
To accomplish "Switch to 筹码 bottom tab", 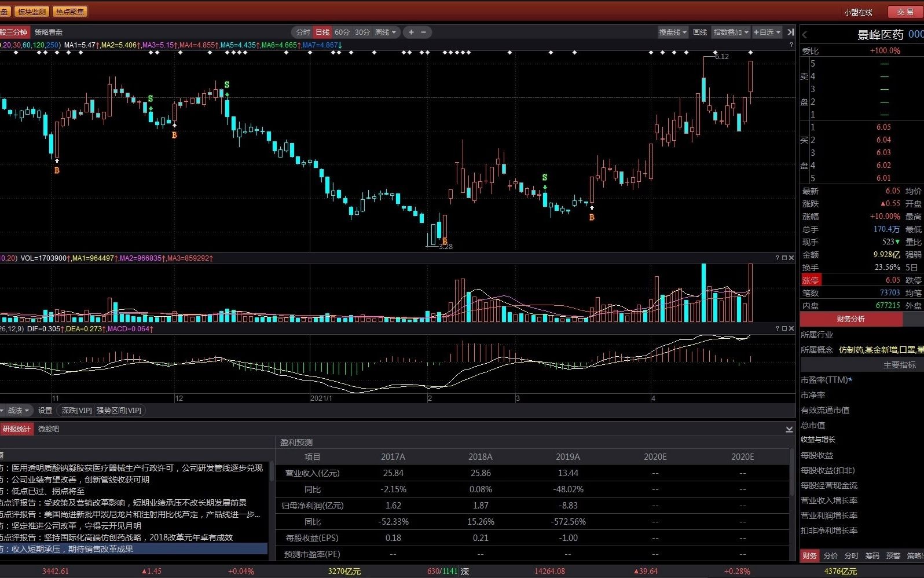I will [872, 556].
